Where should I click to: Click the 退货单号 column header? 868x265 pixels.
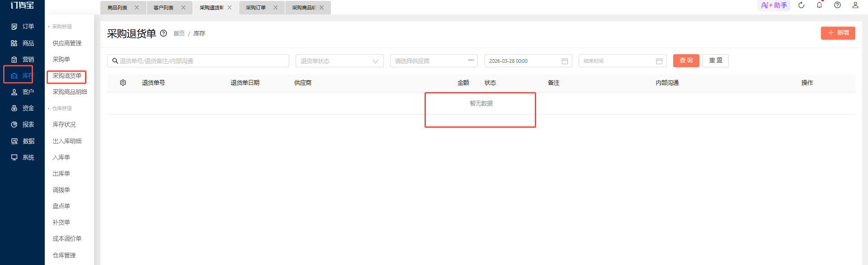pyautogui.click(x=154, y=83)
